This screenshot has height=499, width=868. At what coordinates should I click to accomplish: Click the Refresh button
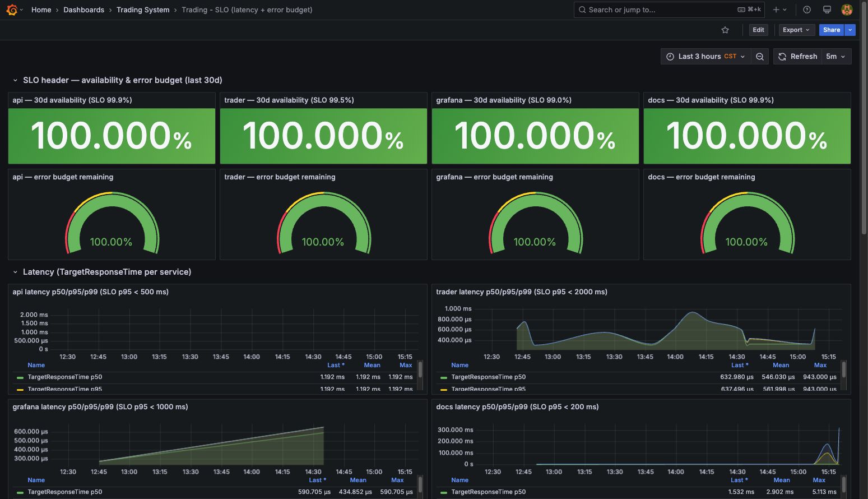(798, 56)
